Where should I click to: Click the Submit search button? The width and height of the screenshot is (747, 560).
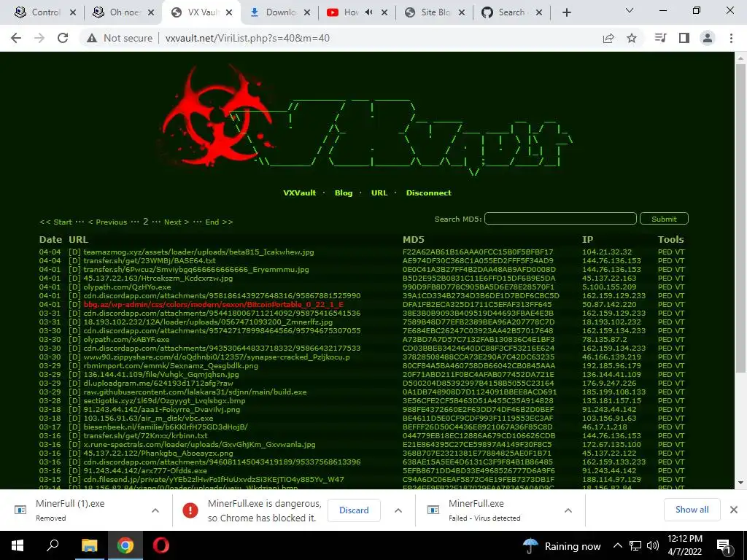[664, 219]
